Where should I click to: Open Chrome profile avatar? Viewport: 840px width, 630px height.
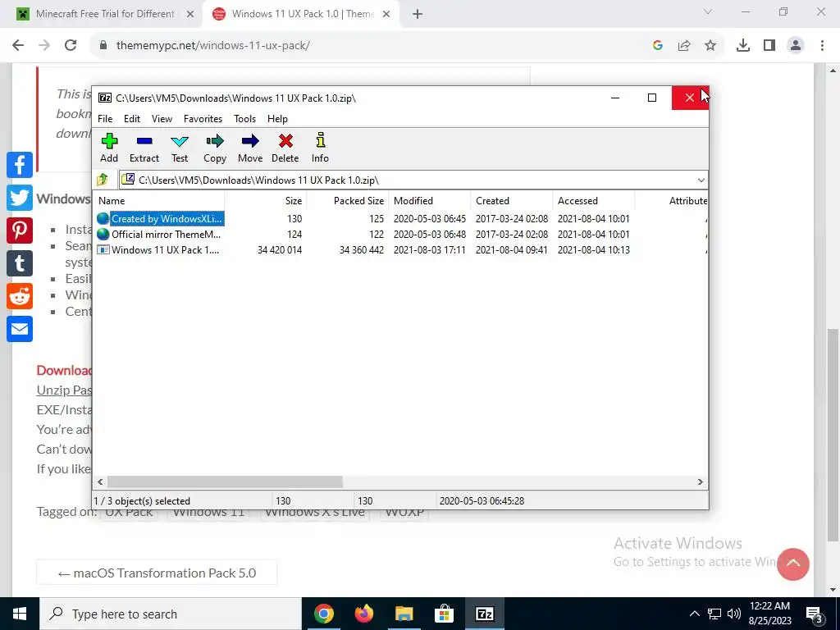(x=796, y=46)
